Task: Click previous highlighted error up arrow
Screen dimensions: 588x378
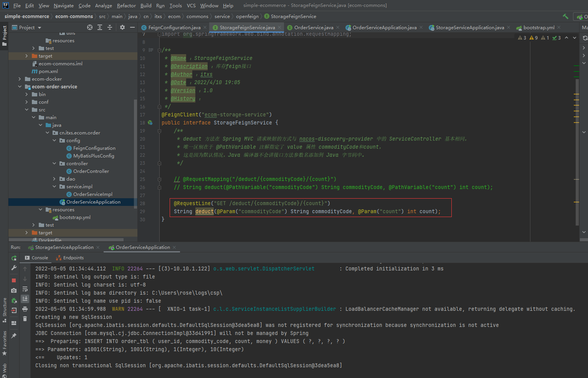Action: tap(567, 38)
